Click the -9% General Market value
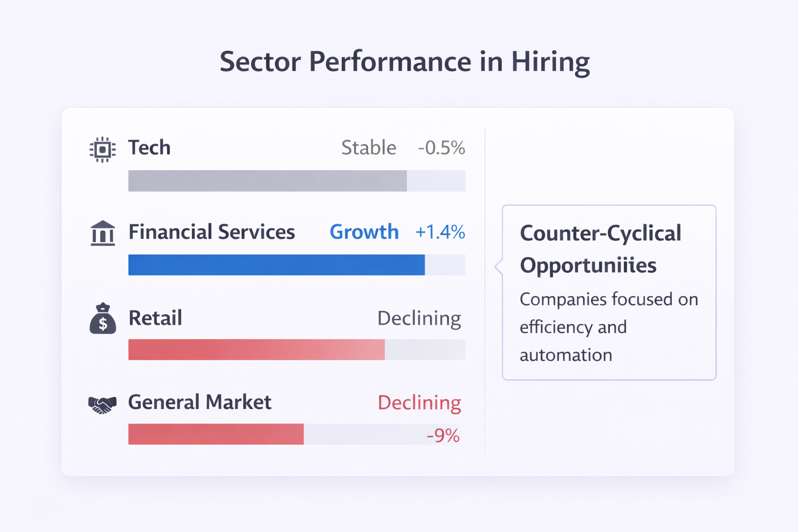 tap(443, 435)
